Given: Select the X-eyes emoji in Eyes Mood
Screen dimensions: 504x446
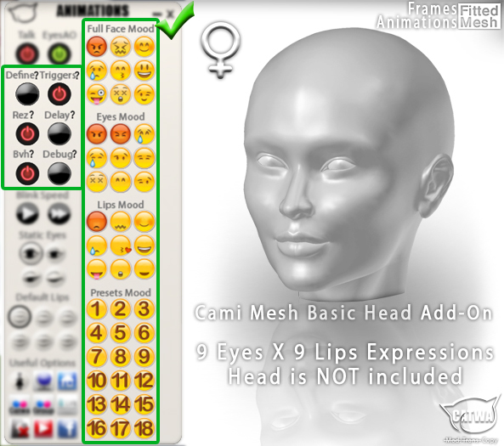Looking at the screenshot, I should pos(96,182).
